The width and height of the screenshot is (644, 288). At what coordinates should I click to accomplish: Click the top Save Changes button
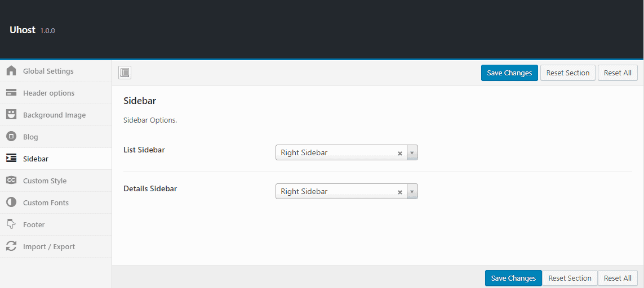pyautogui.click(x=509, y=73)
